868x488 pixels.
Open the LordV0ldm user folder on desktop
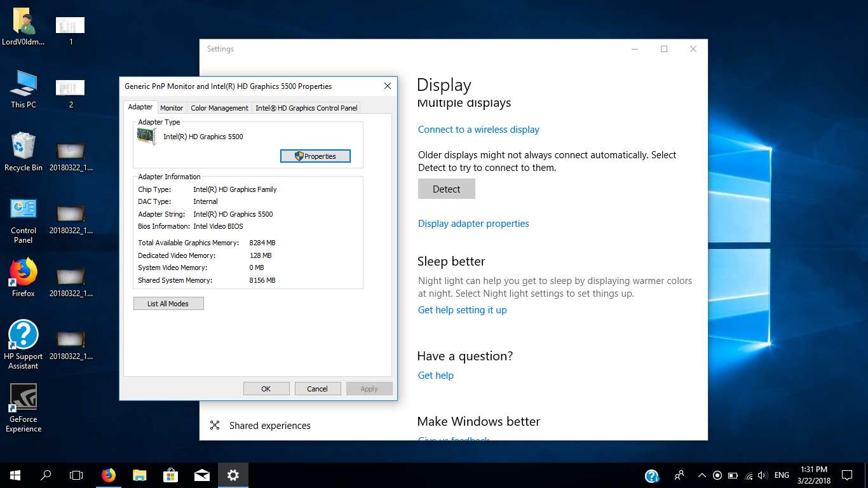pos(24,28)
